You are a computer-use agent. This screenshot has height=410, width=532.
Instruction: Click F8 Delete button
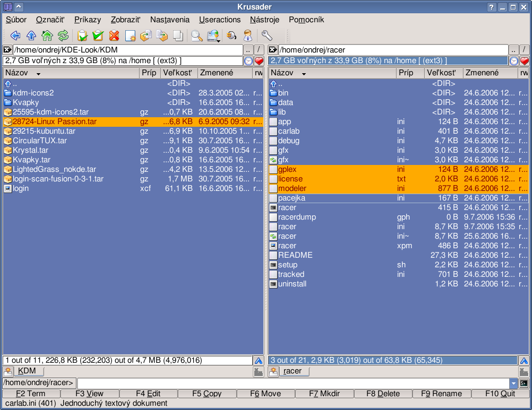(383, 394)
